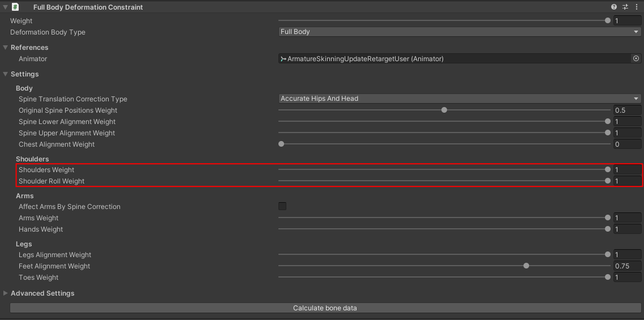Click the Calculate bone data button
Viewport: 644px width, 320px height.
[x=325, y=308]
